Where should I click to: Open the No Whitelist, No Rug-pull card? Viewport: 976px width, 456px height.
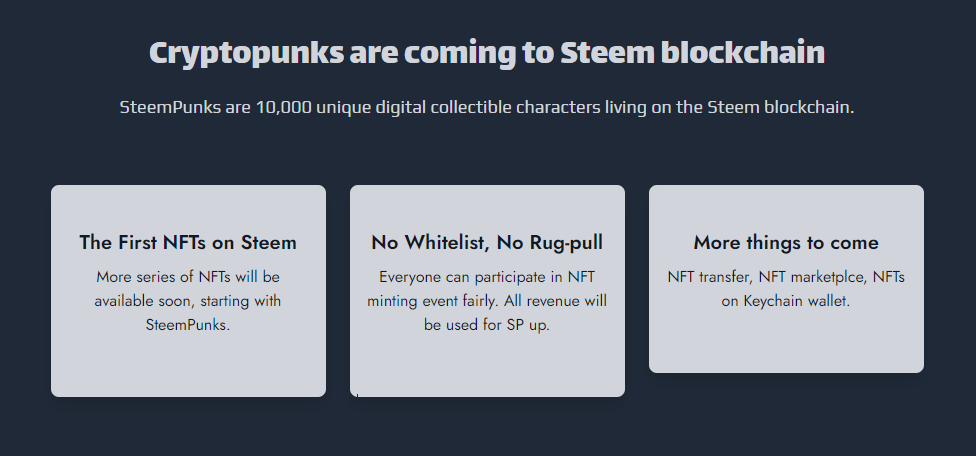point(487,291)
